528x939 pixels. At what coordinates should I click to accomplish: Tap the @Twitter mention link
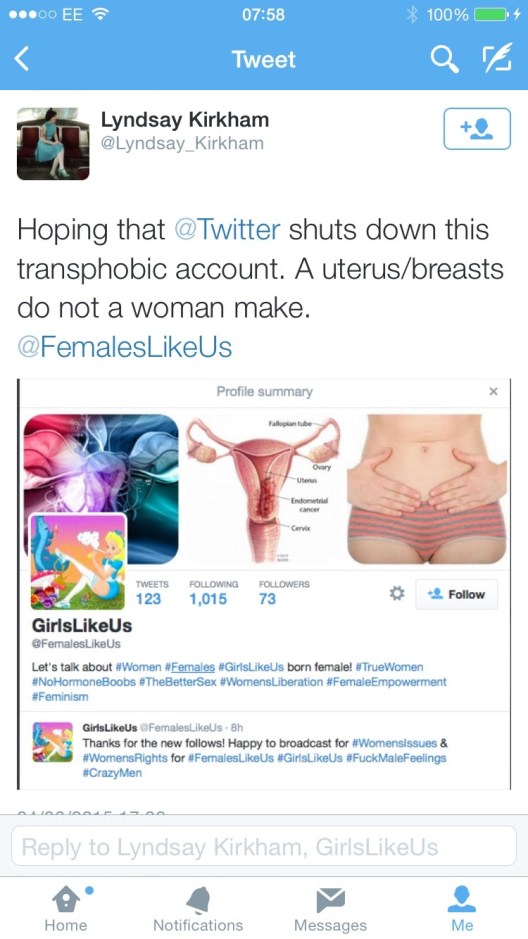coord(227,230)
